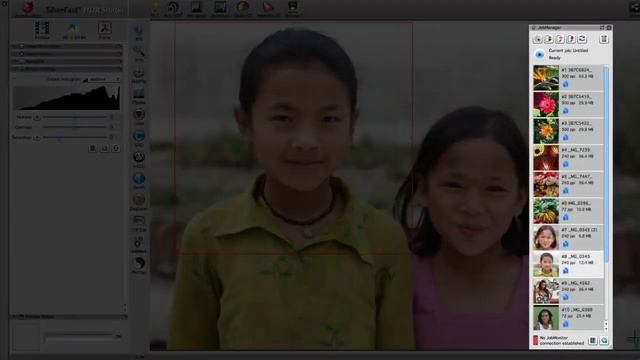640x360 pixels.
Task: Click blue icon in job #9 row
Action: coord(566,298)
